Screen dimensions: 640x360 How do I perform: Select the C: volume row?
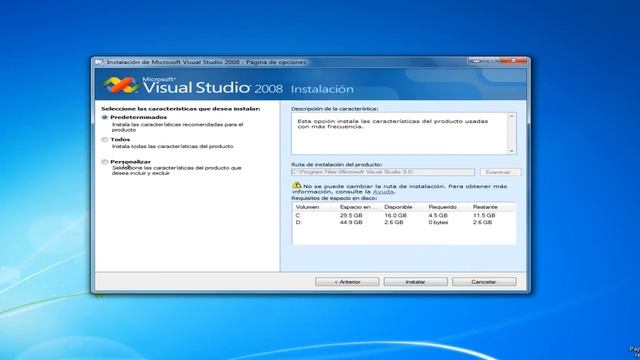click(404, 216)
